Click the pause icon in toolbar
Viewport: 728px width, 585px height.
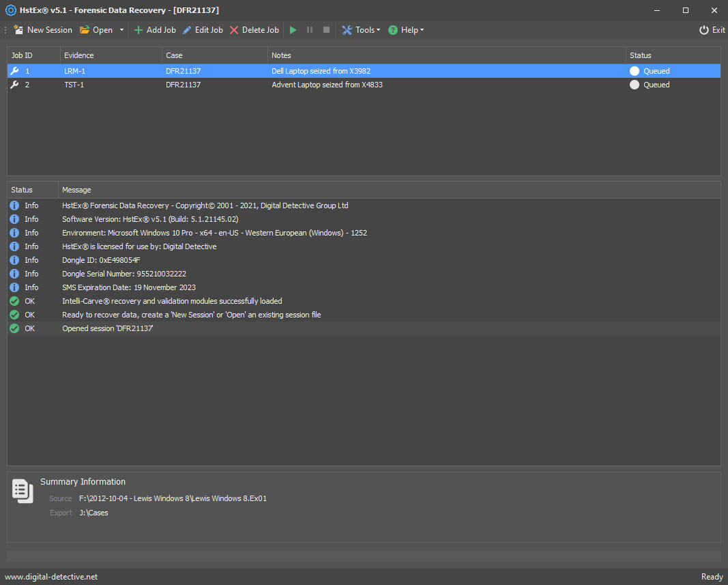310,30
